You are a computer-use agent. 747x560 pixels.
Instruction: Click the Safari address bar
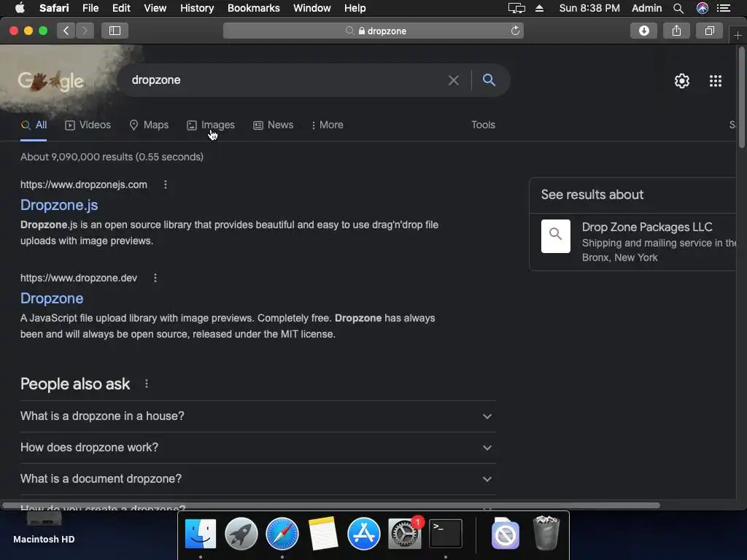pos(373,31)
